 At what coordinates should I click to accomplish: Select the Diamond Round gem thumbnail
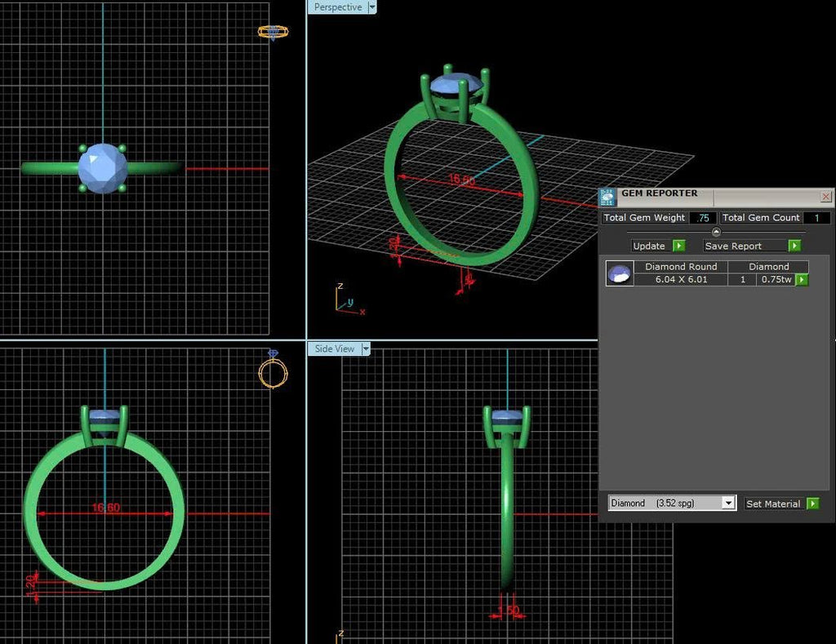point(620,273)
